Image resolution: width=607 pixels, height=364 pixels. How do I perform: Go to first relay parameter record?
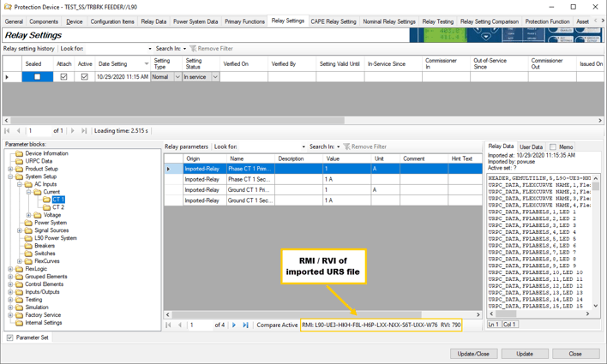tap(168, 325)
